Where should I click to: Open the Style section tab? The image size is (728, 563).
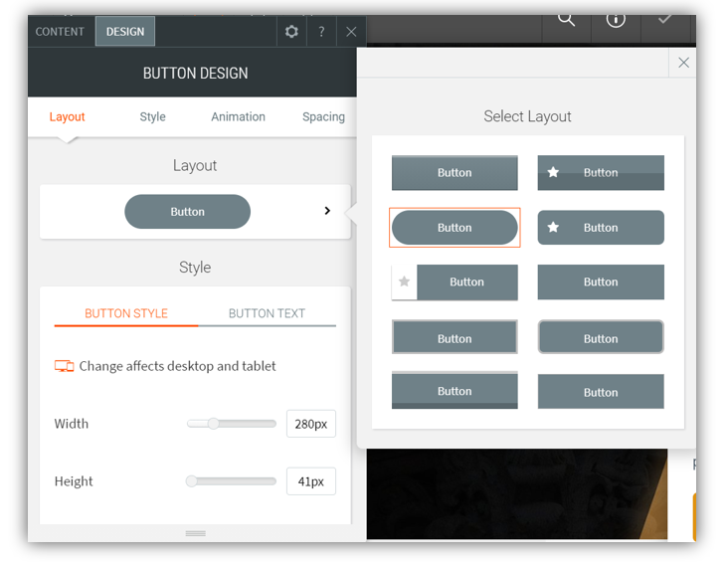(153, 116)
